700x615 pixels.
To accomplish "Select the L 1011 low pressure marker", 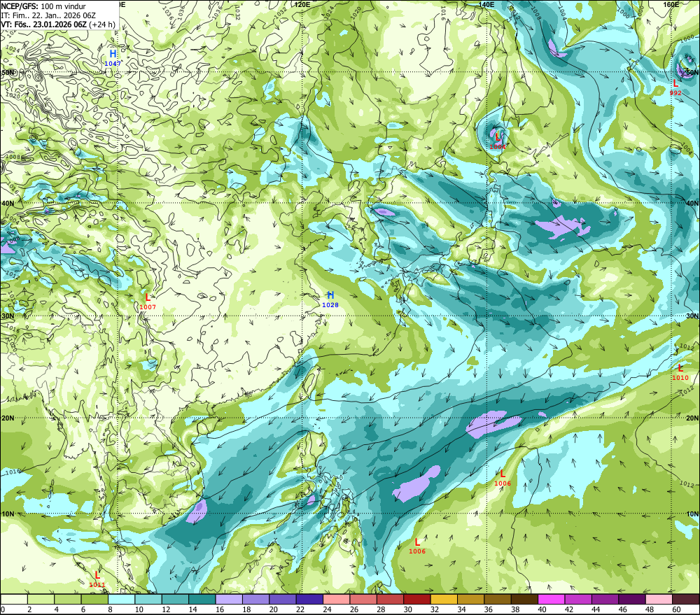I will pyautogui.click(x=97, y=580).
